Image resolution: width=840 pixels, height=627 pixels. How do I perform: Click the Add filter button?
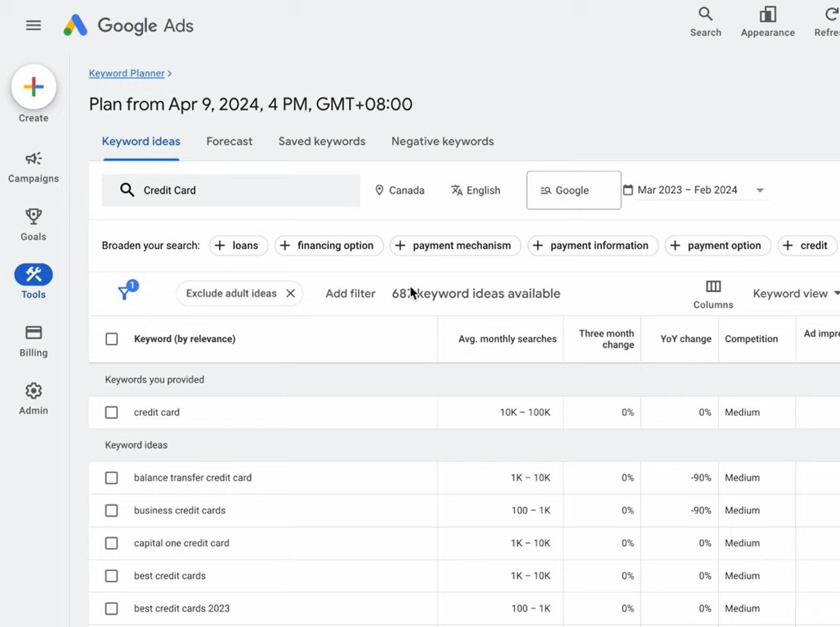350,294
